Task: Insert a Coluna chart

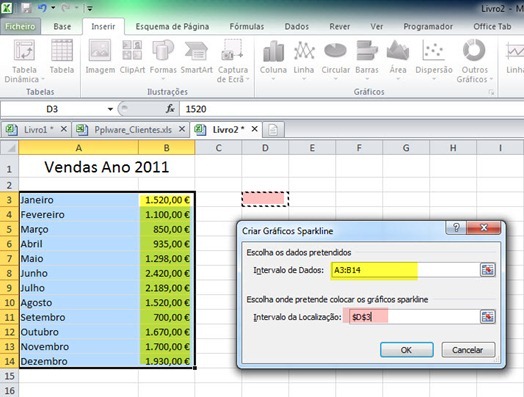Action: [x=273, y=59]
